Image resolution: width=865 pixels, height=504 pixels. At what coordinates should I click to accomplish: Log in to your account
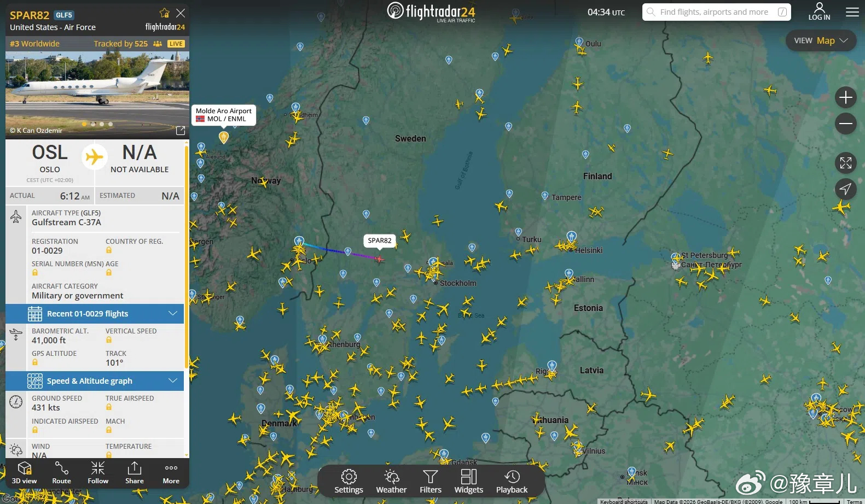[820, 11]
